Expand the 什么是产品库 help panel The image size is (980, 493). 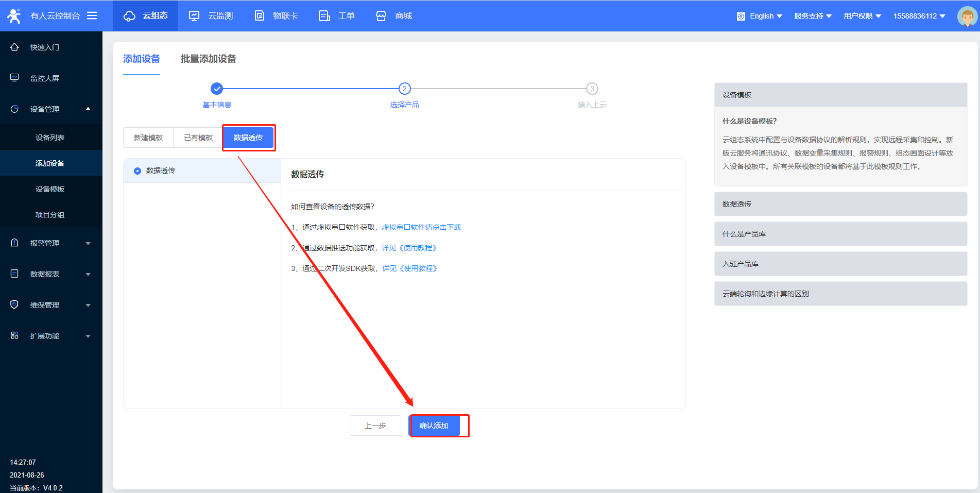[x=840, y=234]
